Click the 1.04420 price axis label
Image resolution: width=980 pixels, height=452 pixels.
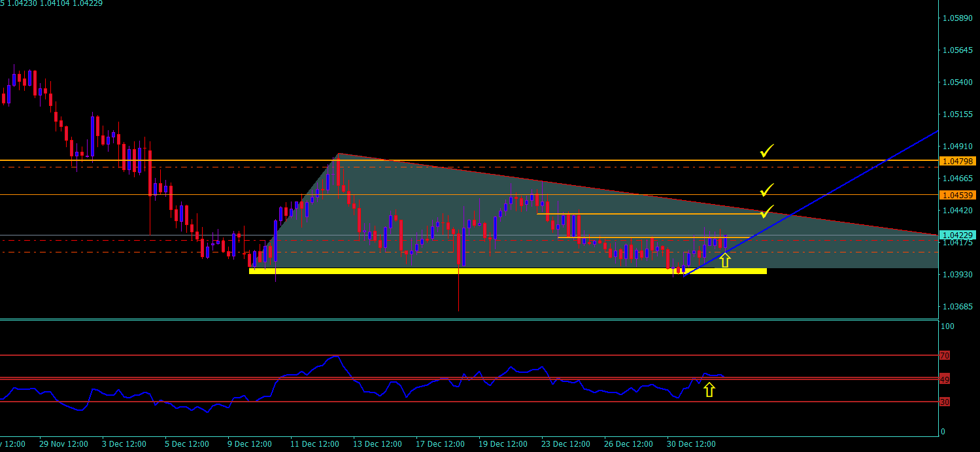tap(958, 211)
